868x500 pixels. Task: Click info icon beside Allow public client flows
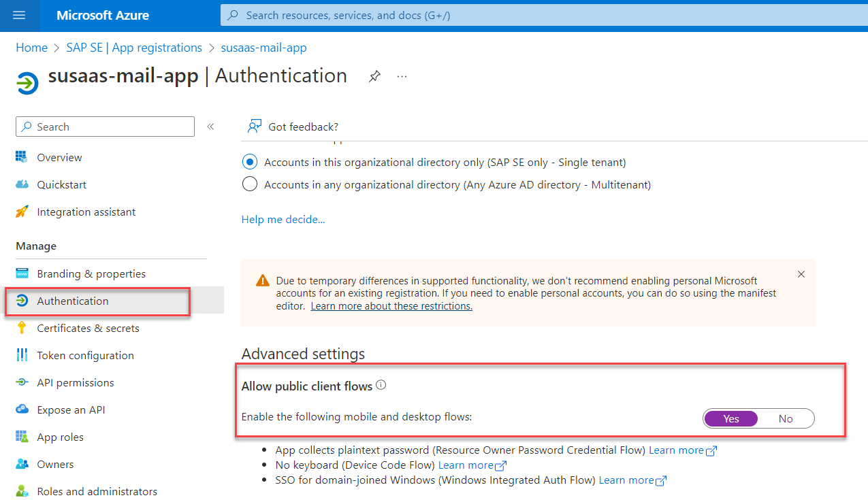(381, 385)
